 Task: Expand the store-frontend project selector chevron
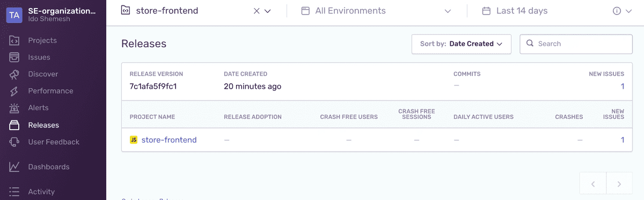point(268,11)
